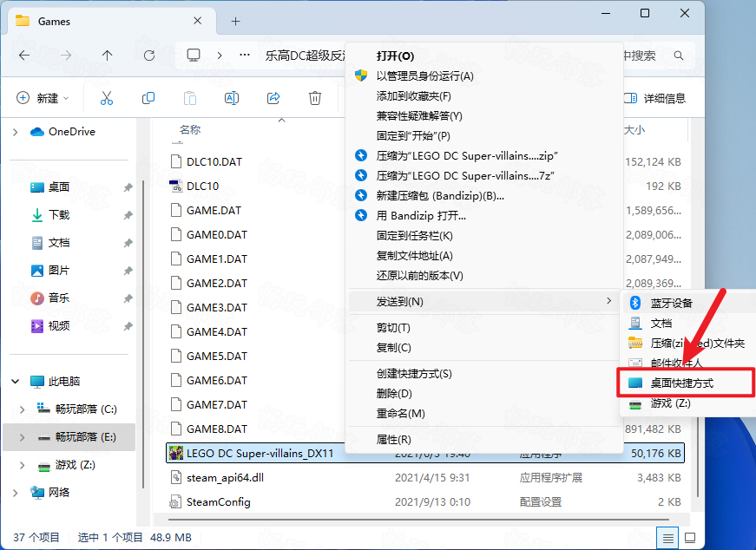The image size is (756, 550).
Task: Choose Troubleshoot compatibility (Y)
Action: pyautogui.click(x=484, y=116)
